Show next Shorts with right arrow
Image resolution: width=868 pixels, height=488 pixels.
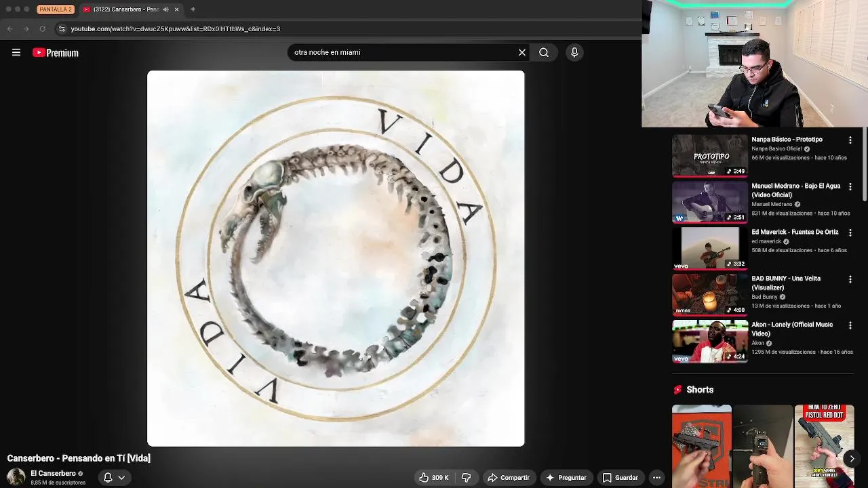point(852,459)
